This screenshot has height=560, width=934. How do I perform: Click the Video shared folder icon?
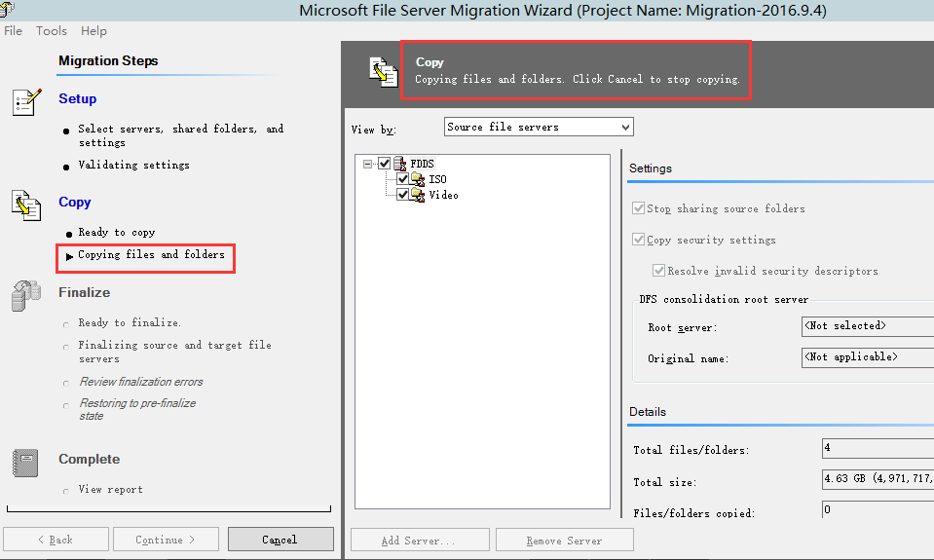click(x=418, y=195)
